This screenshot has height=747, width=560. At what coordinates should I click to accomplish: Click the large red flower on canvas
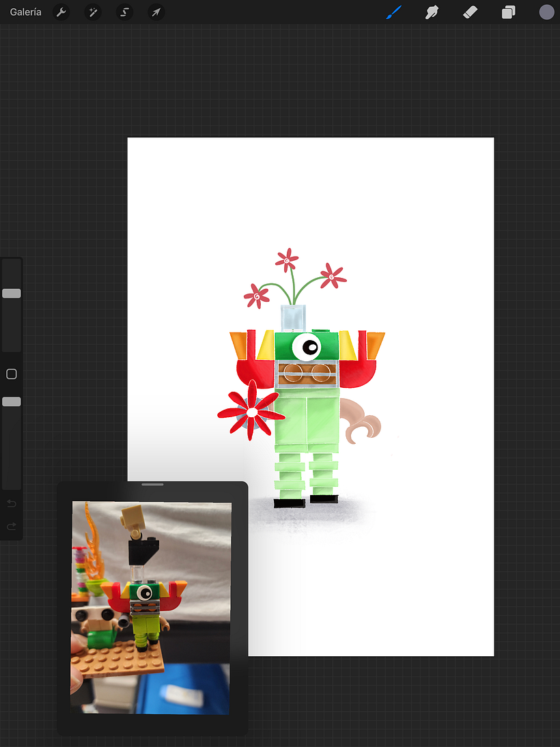click(x=251, y=410)
